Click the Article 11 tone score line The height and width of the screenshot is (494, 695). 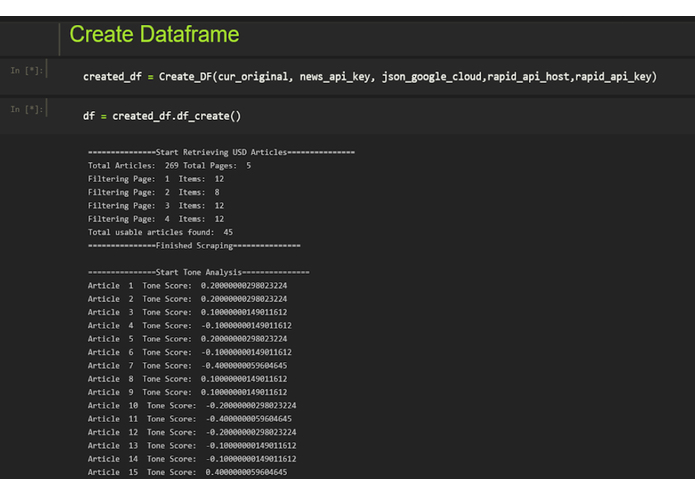coord(190,419)
